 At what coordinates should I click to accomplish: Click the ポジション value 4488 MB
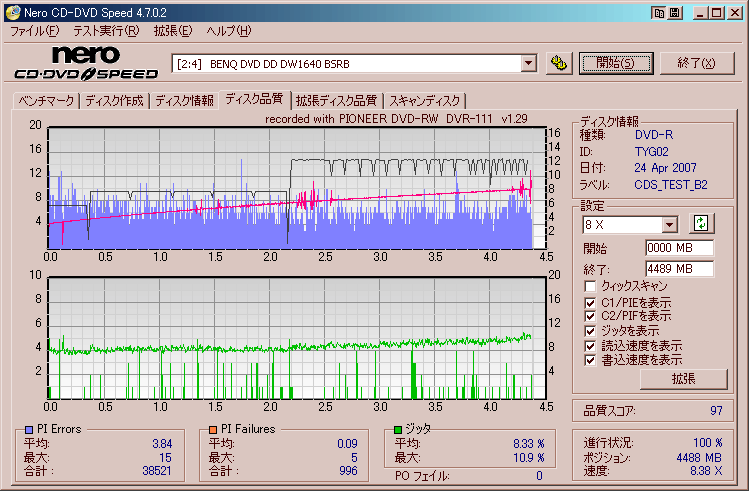(x=699, y=458)
